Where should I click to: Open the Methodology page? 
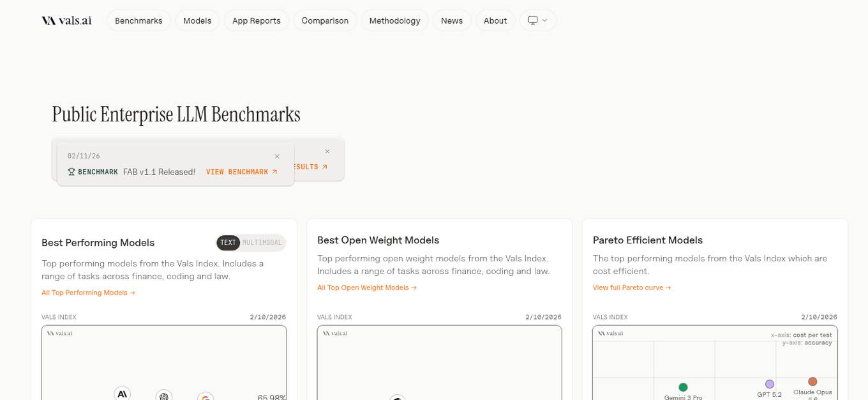pyautogui.click(x=394, y=20)
